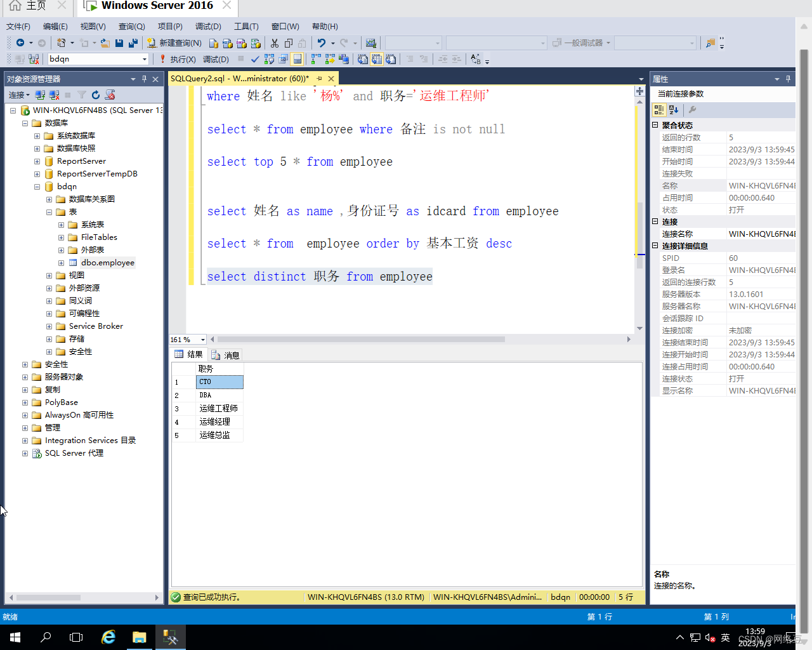Collapse the 聚合状态 properties section
Screen dimensions: 812x650
tap(655, 125)
